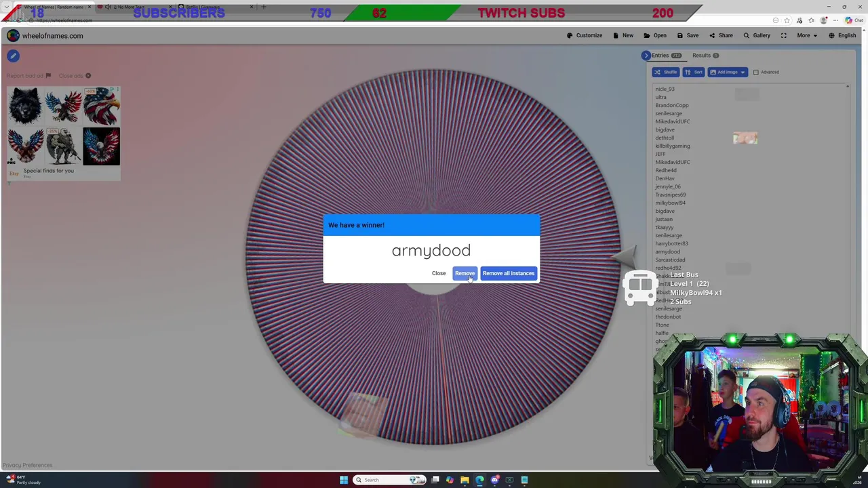The image size is (868, 488).
Task: Click Microsoft Edge taskbar icon
Action: click(x=479, y=480)
